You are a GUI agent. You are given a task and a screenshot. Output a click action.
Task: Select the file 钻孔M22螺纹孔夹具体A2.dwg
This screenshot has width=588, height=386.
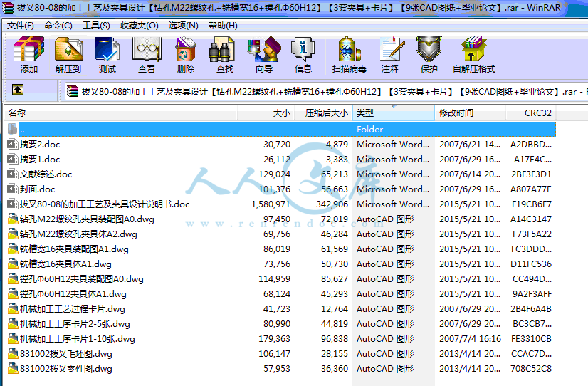[78, 234]
